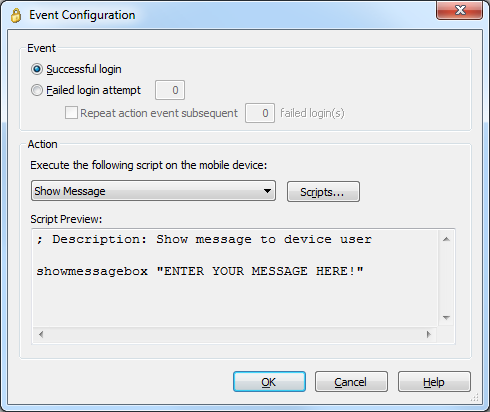Click the script preview scroll down arrow
Screen dimensions: 490x412
pyautogui.click(x=446, y=317)
